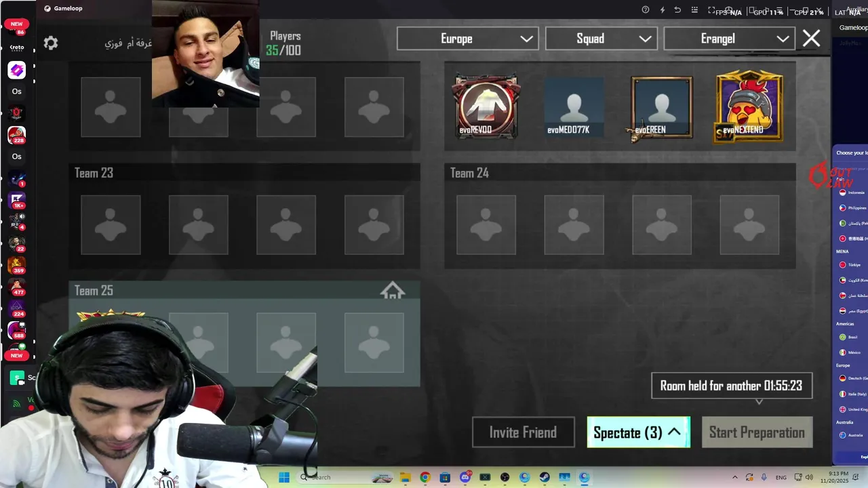868x488 pixels.
Task: Open the sidebar server with 22 badge
Action: (x=17, y=243)
